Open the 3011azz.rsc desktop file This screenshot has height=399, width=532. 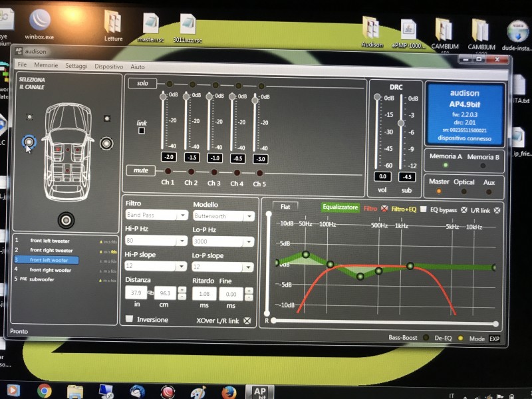[x=188, y=28]
